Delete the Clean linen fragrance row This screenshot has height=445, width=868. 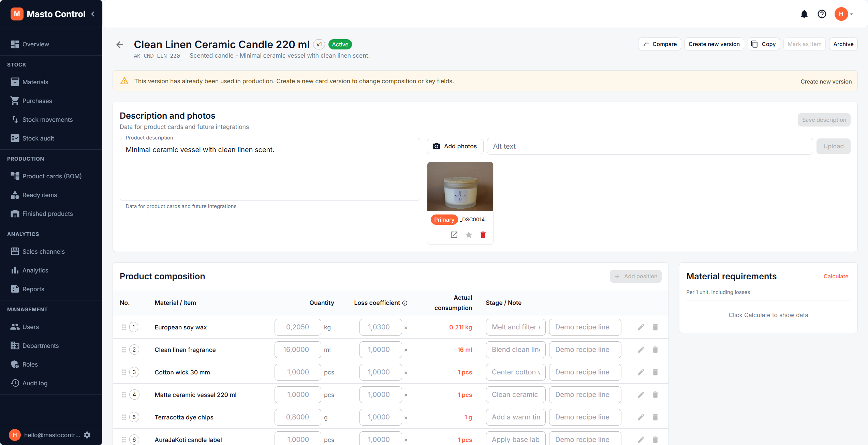(655, 350)
